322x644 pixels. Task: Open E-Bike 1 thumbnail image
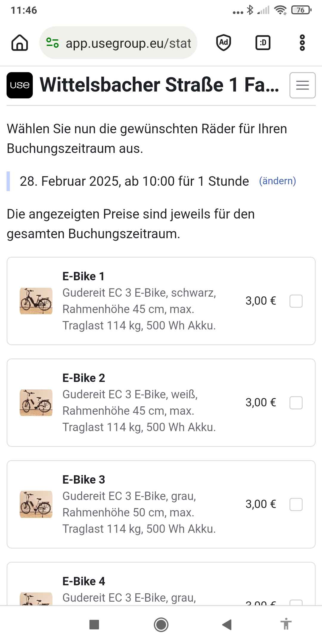pos(36,301)
